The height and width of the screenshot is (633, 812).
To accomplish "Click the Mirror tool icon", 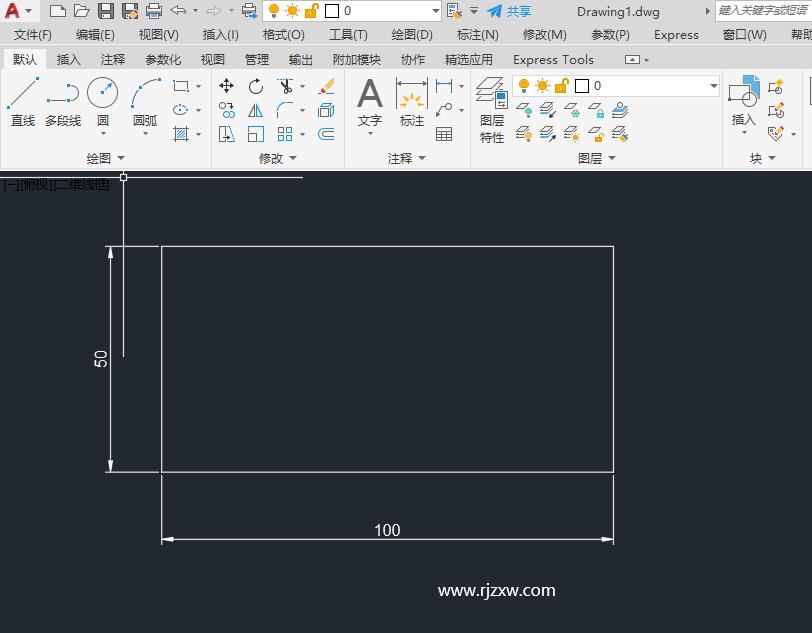I will [256, 110].
